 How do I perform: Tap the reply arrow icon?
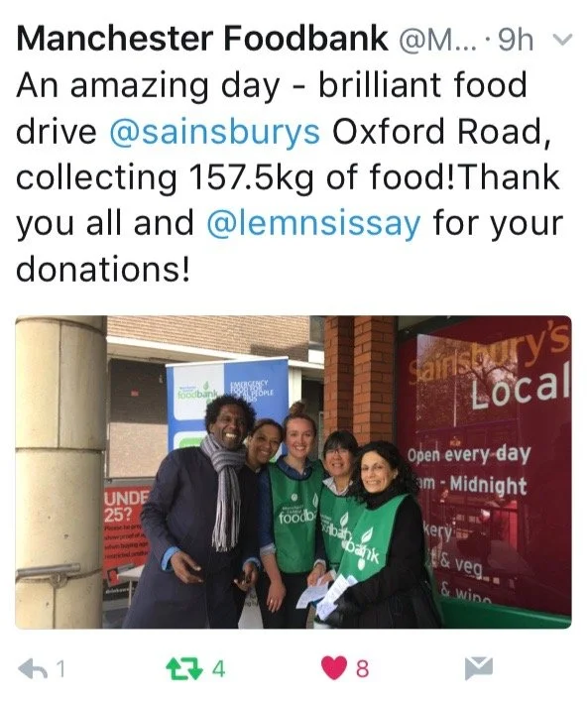33,669
